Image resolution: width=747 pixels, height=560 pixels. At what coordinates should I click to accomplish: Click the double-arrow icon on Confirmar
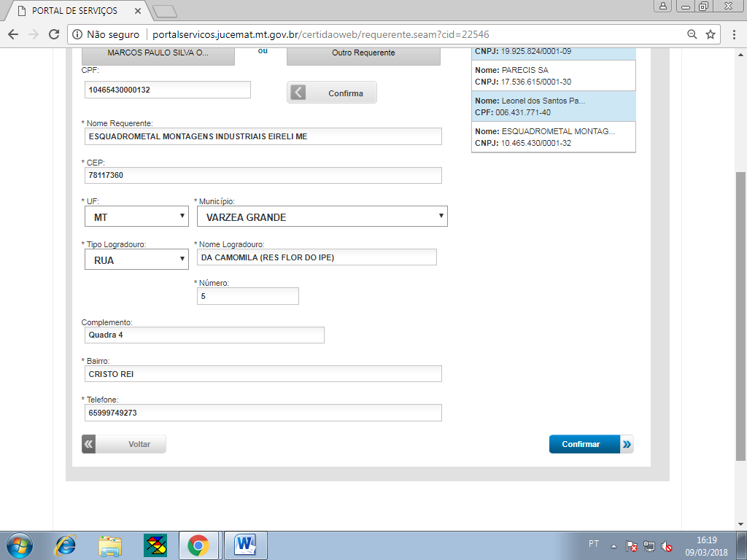click(x=627, y=444)
